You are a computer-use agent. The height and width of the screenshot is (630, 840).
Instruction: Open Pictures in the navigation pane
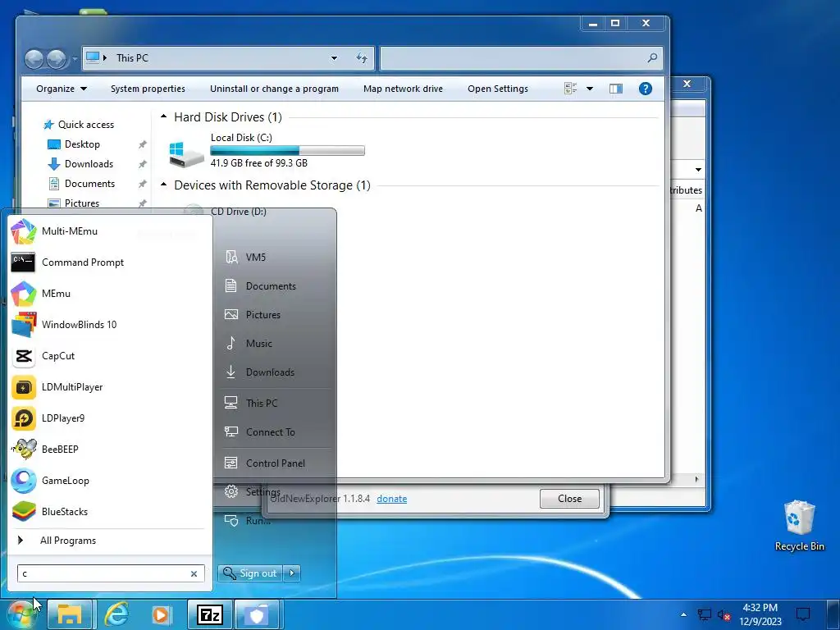click(x=74, y=203)
